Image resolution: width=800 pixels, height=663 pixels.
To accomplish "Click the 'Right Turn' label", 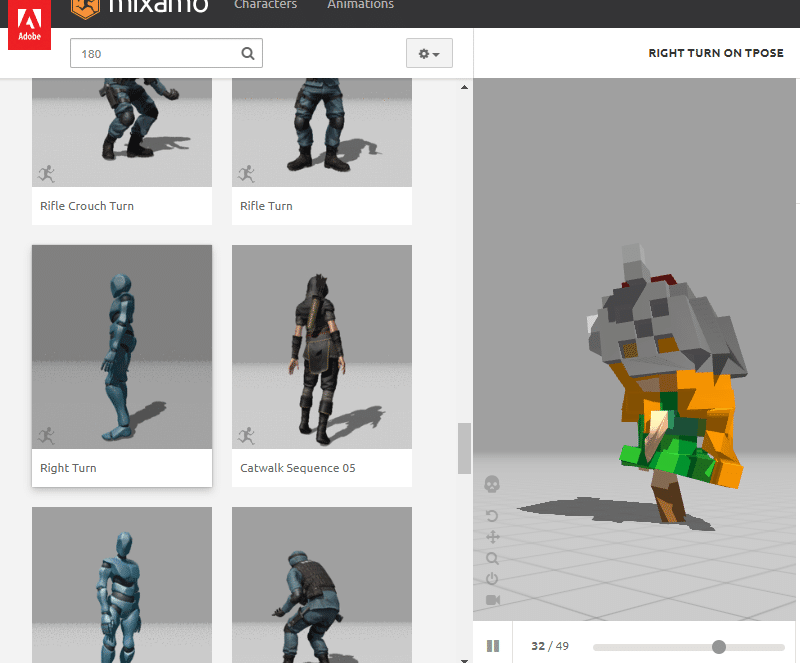I will pyautogui.click(x=68, y=468).
